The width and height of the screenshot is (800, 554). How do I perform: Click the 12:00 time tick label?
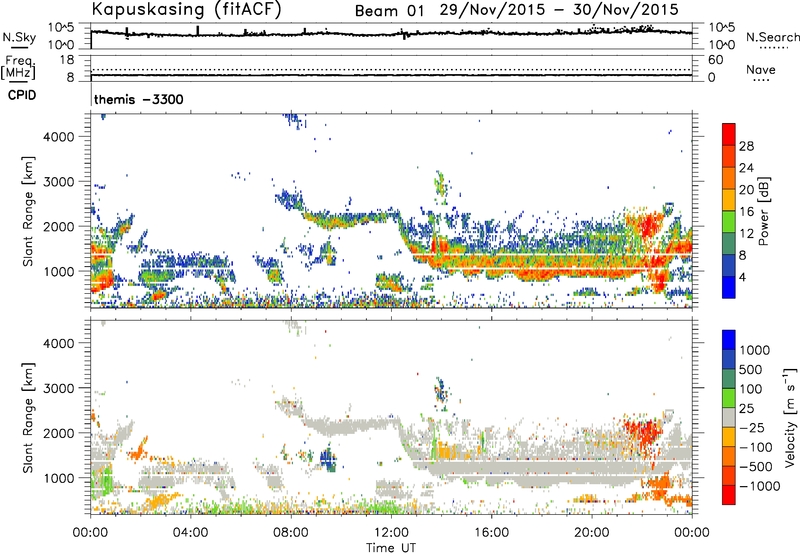tap(391, 533)
